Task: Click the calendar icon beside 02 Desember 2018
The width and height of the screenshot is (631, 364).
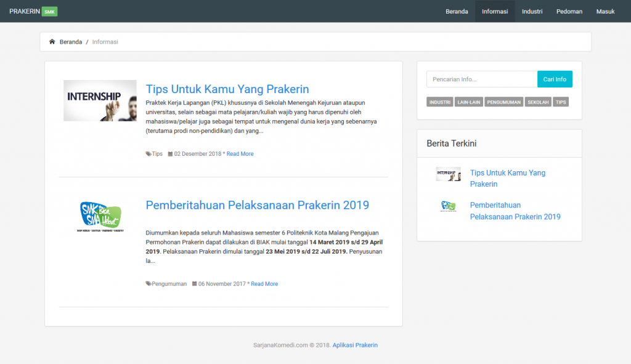Action: coord(171,153)
